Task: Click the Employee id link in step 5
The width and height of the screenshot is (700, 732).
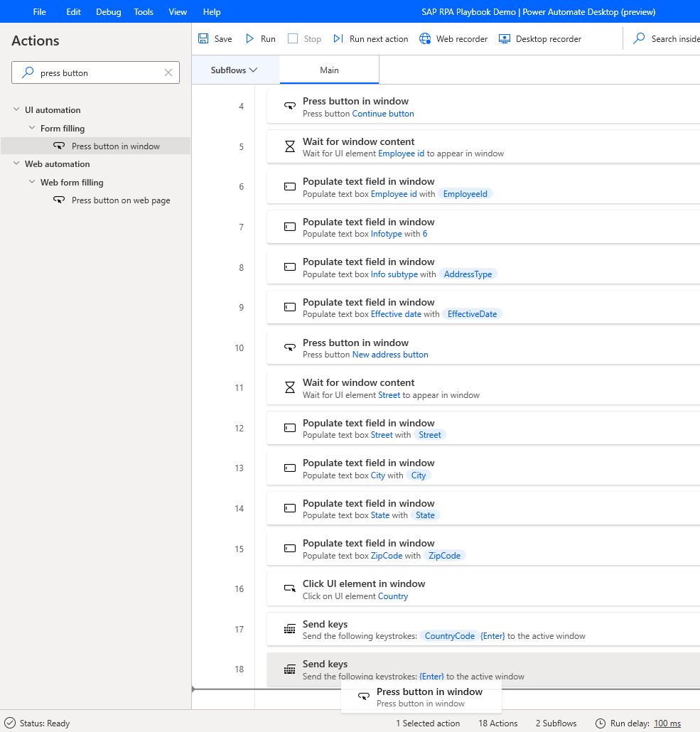Action: [401, 154]
